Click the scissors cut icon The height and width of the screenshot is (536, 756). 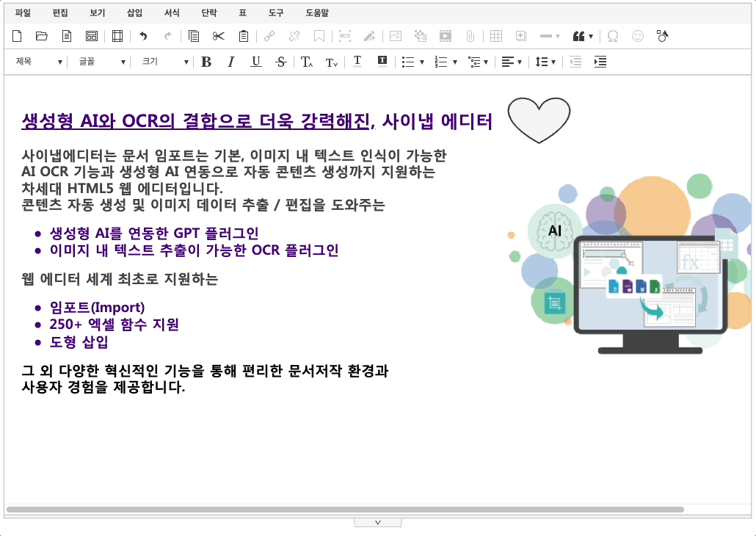click(218, 36)
